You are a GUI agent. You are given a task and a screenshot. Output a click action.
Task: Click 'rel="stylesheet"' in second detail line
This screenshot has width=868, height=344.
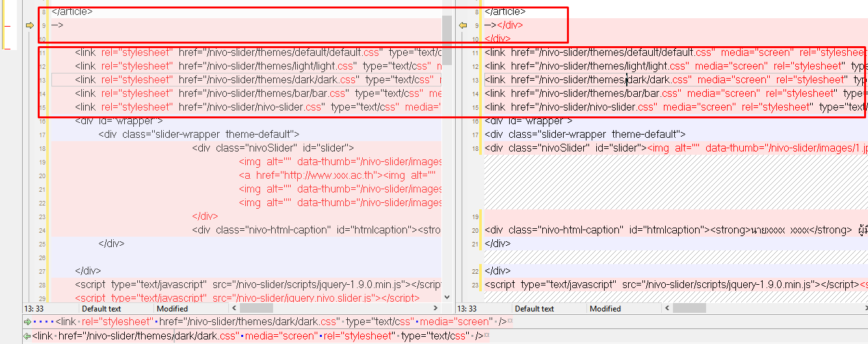tap(357, 336)
